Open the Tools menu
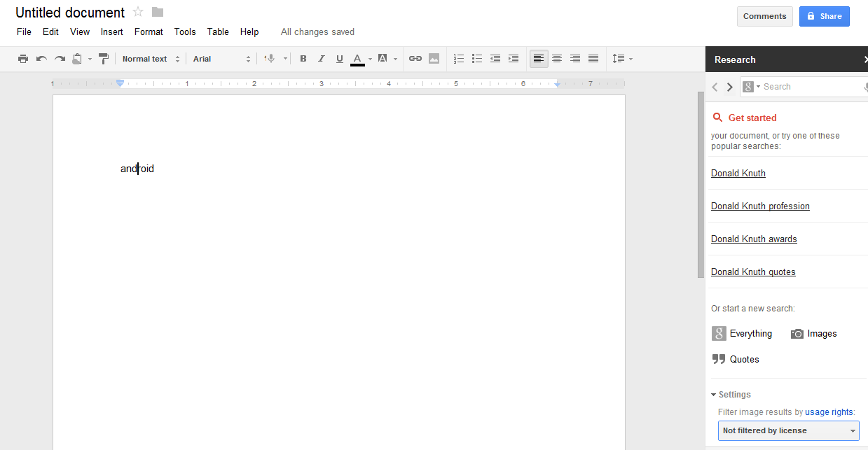The width and height of the screenshot is (868, 450). [185, 31]
